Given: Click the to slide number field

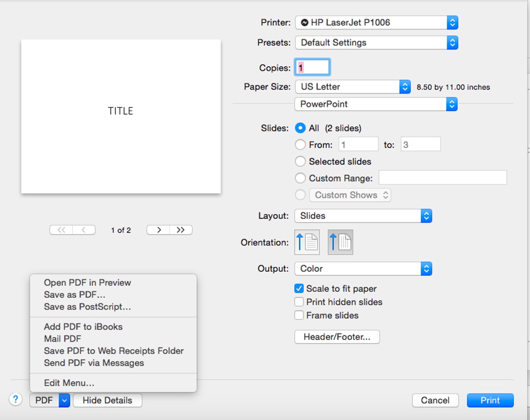Looking at the screenshot, I should (x=420, y=144).
